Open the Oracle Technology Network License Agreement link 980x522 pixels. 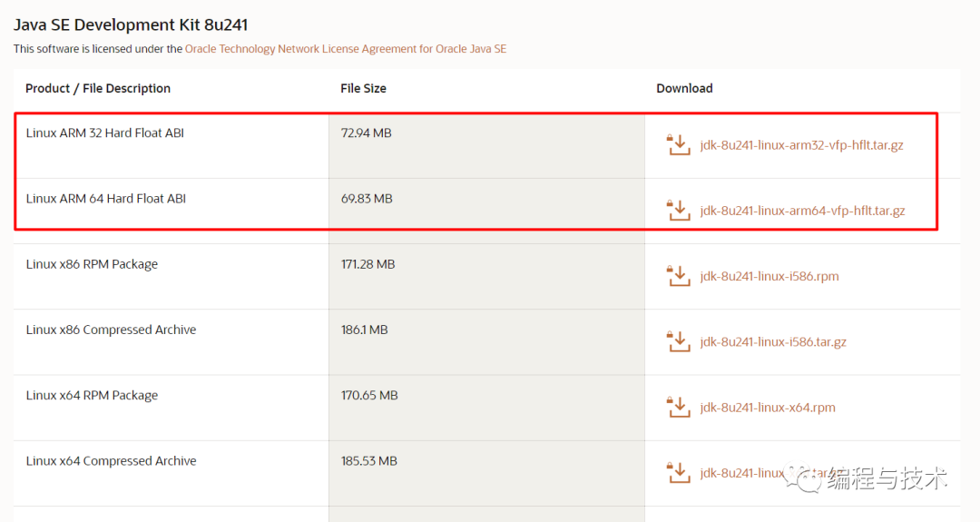tap(346, 49)
